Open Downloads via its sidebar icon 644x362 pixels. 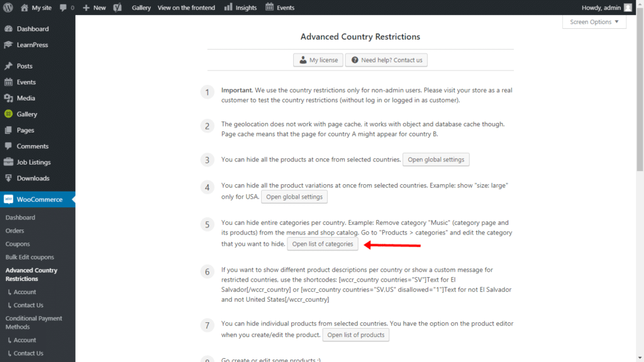coord(9,178)
